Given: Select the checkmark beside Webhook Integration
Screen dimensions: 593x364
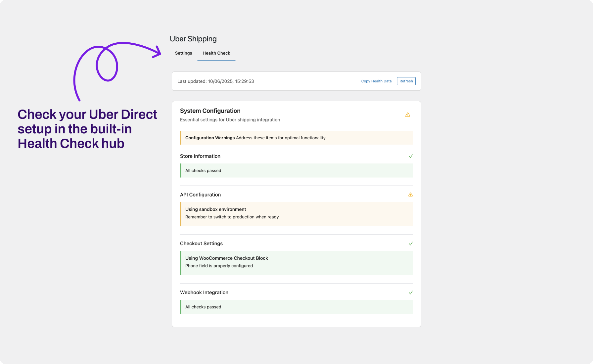Looking at the screenshot, I should click(411, 293).
